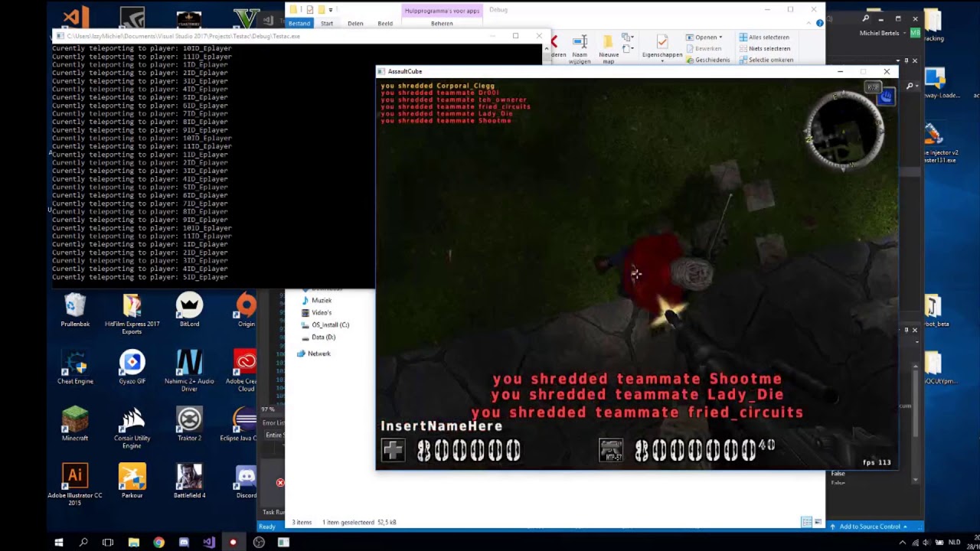Switch to Chrome on the taskbar
The width and height of the screenshot is (980, 551).
pyautogui.click(x=158, y=543)
